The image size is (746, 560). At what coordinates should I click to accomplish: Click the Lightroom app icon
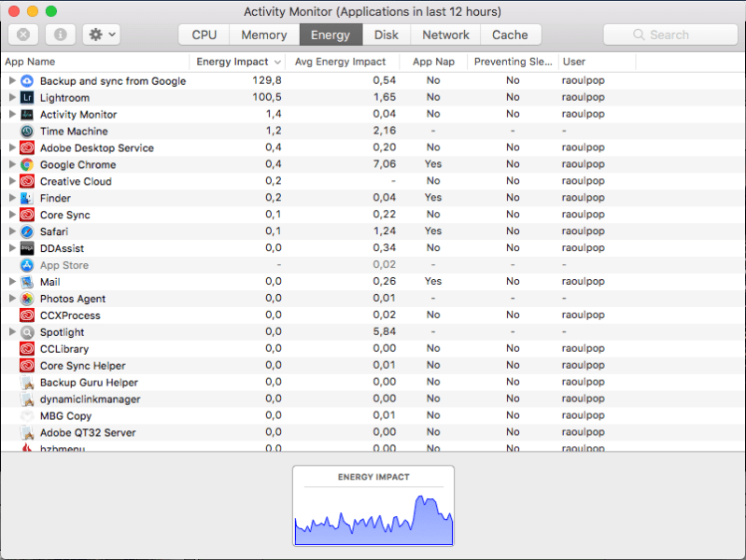[x=27, y=98]
